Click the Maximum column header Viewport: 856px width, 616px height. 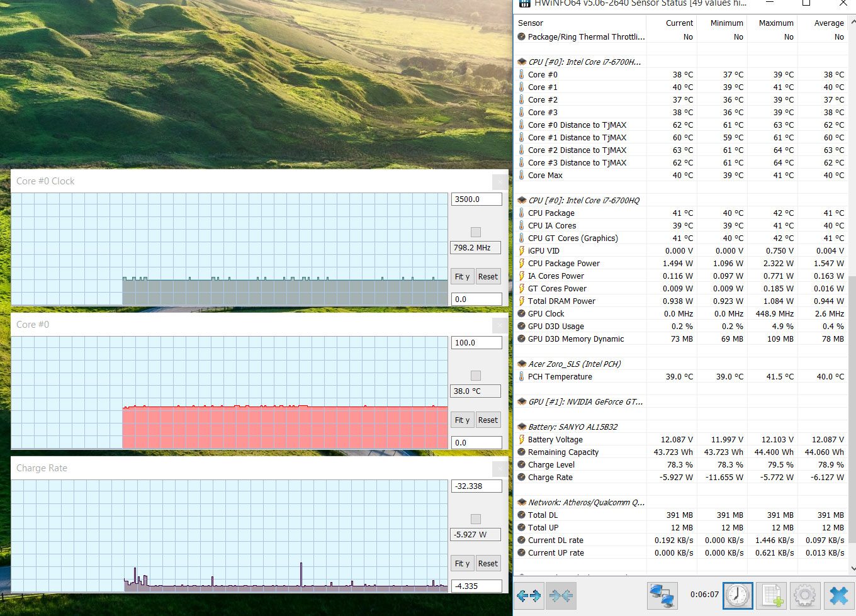pos(772,23)
